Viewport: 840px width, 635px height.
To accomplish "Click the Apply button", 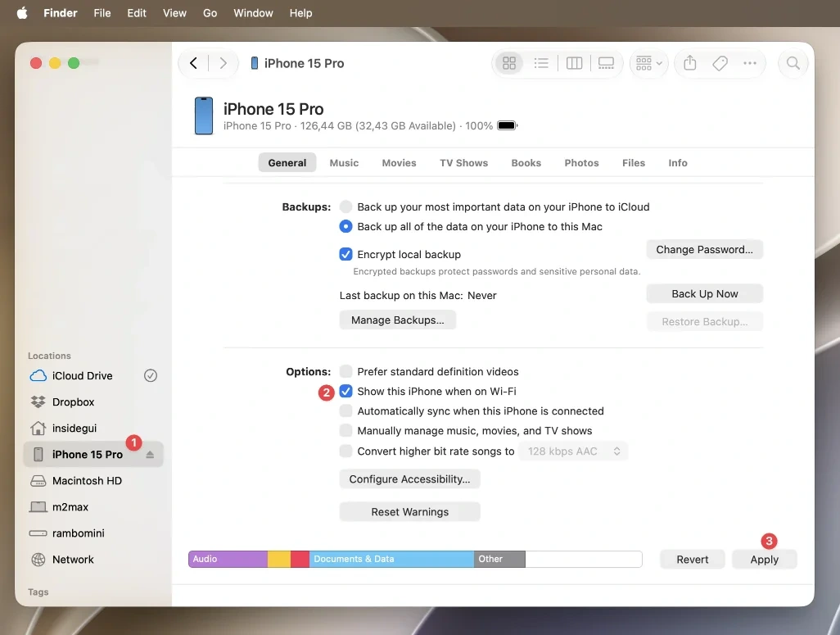I will click(765, 560).
